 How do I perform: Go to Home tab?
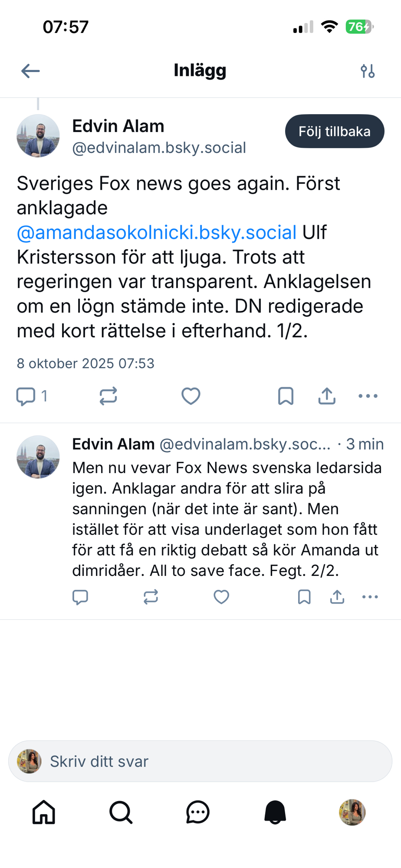tap(44, 812)
